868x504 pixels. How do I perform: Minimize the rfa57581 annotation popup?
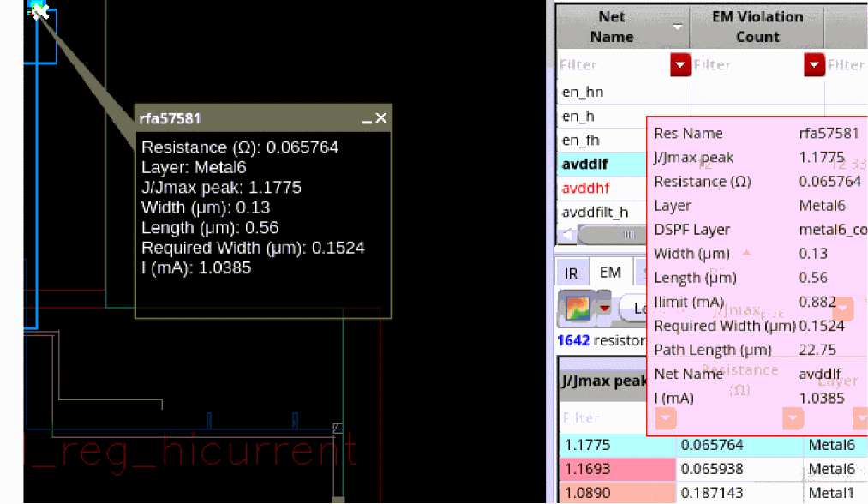[367, 119]
